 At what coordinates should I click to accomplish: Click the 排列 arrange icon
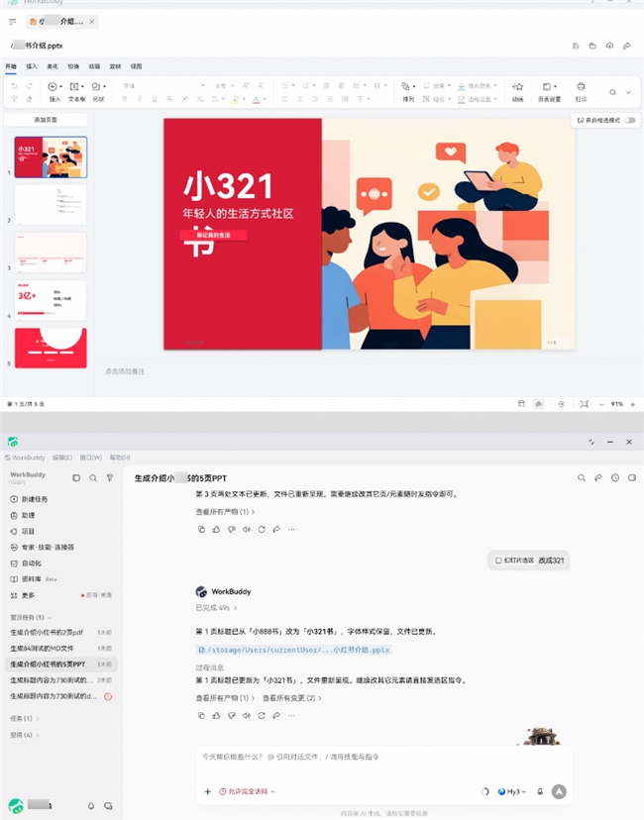point(406,86)
